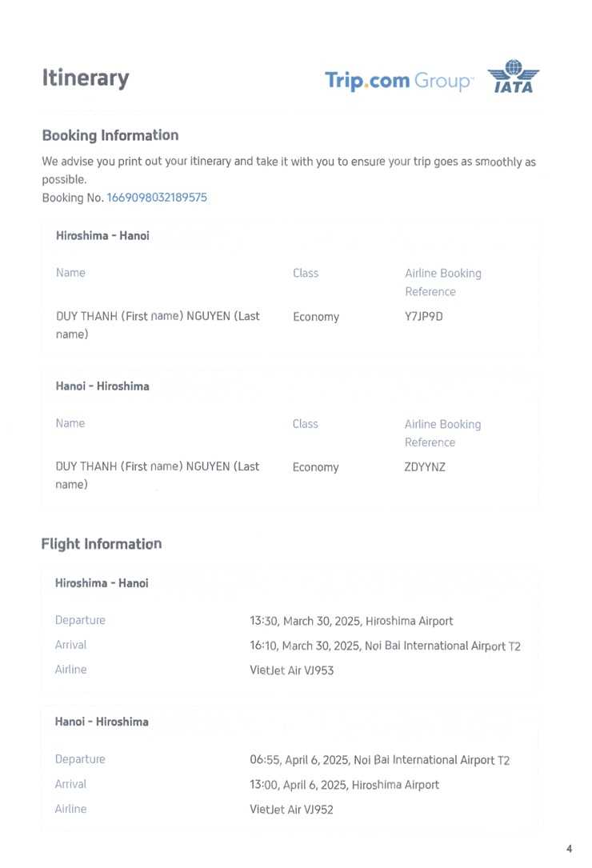The width and height of the screenshot is (592, 868).
Task: Click Economy class in the Hiroshima - Hanoi booking
Action: [x=316, y=317]
